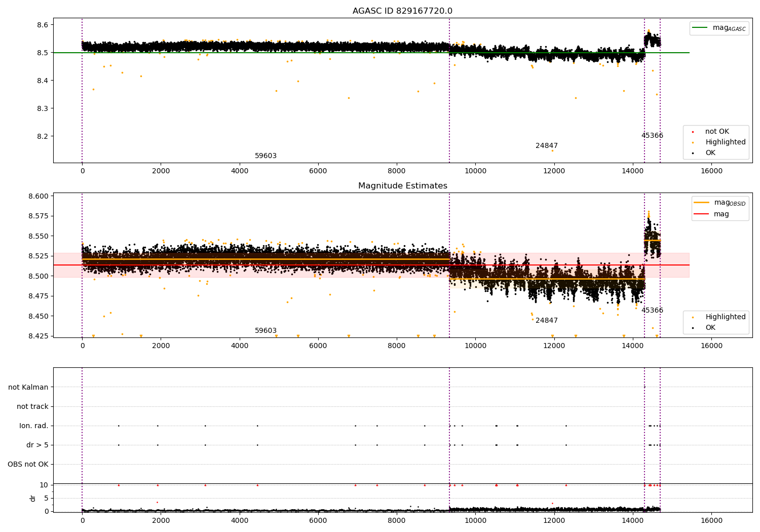Click the 59603 label in the top plot
This screenshot has width=760, height=532.
click(265, 156)
